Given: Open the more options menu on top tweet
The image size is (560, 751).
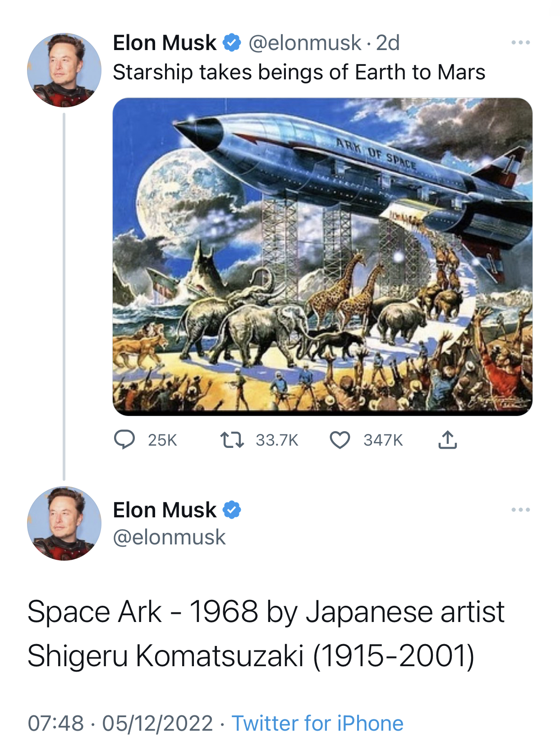Looking at the screenshot, I should tap(521, 41).
